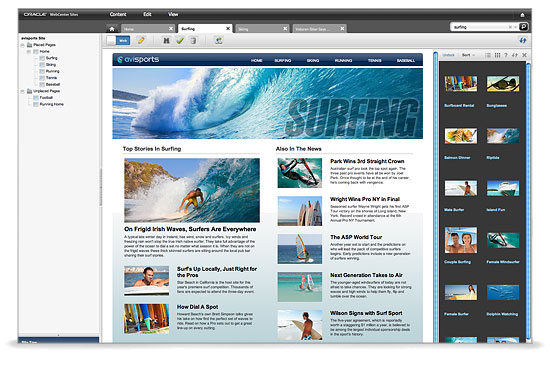Close the grey Home tab
The height and width of the screenshot is (367, 550).
(171, 28)
